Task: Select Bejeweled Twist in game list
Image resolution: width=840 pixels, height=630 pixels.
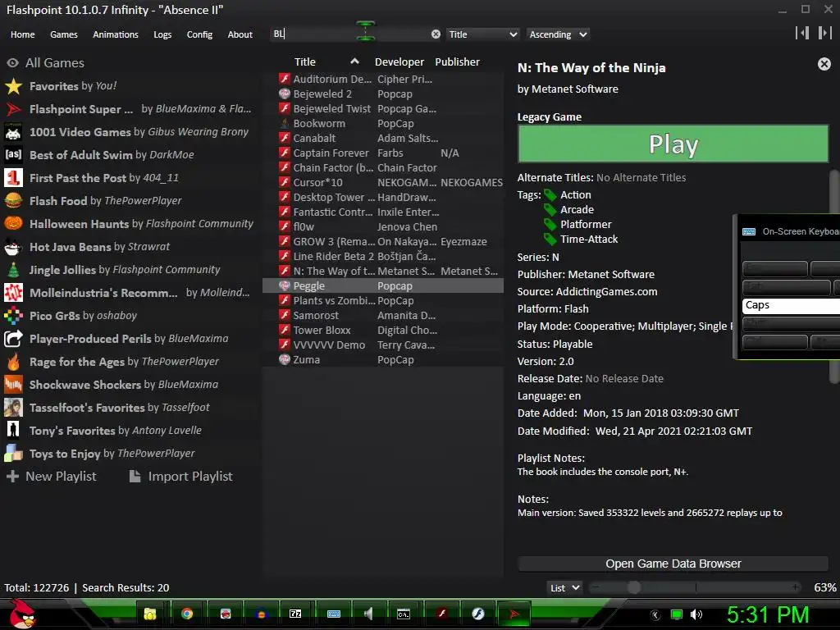Action: coord(383,109)
